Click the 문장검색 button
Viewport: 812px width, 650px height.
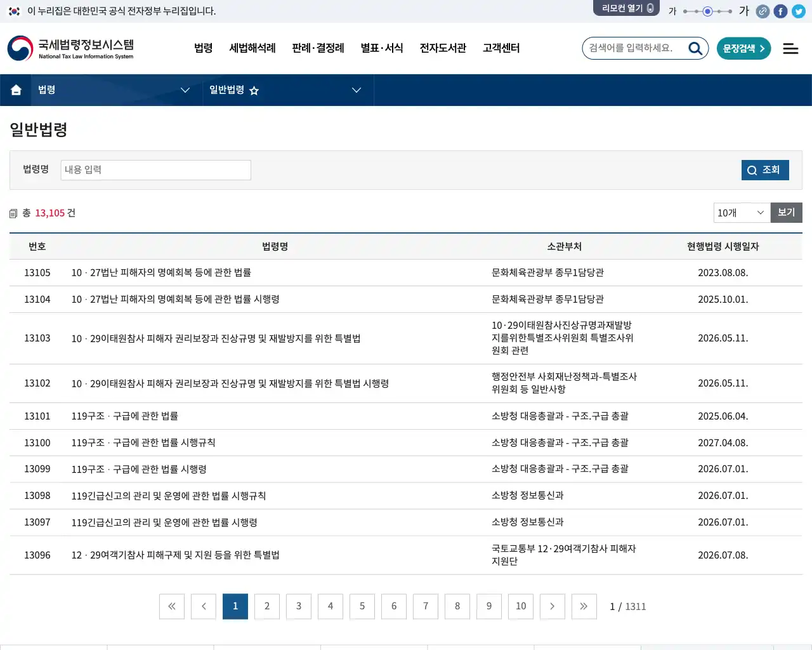tap(743, 48)
